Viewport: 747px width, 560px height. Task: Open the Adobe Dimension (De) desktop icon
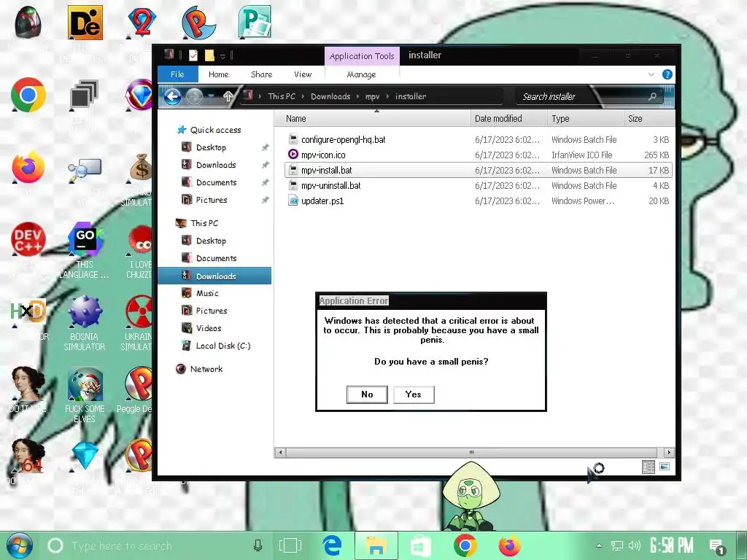[x=85, y=23]
